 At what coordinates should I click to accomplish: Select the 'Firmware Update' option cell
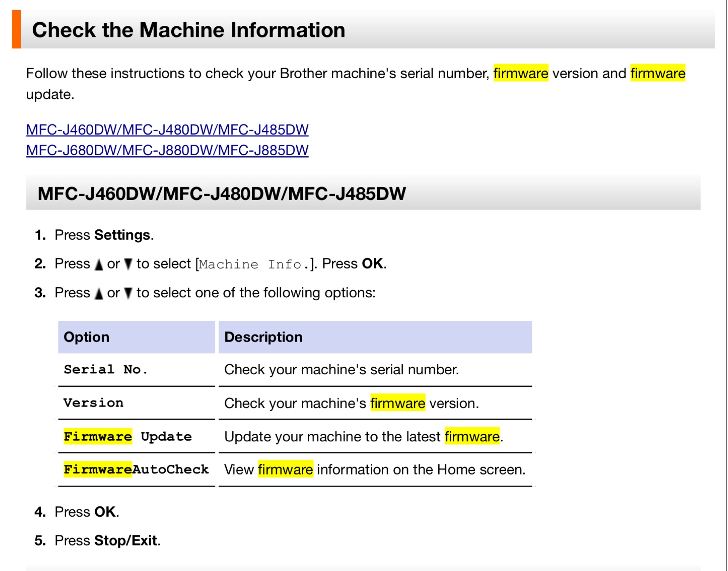click(x=136, y=436)
